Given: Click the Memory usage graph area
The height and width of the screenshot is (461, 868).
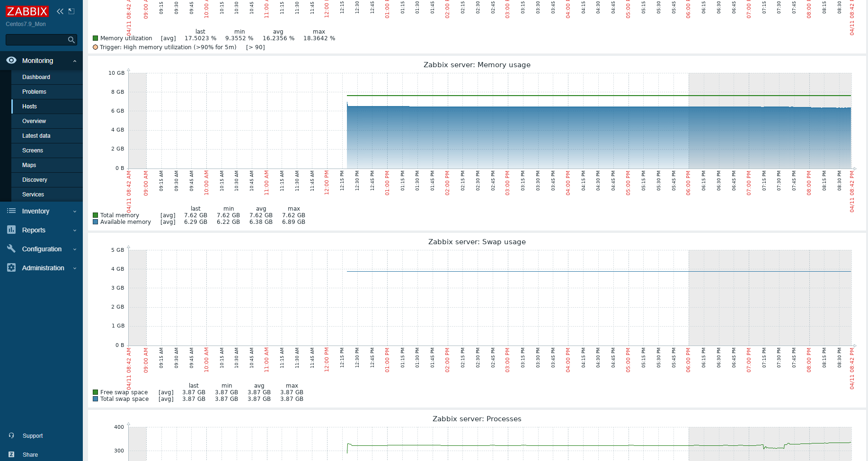Looking at the screenshot, I should pyautogui.click(x=490, y=121).
